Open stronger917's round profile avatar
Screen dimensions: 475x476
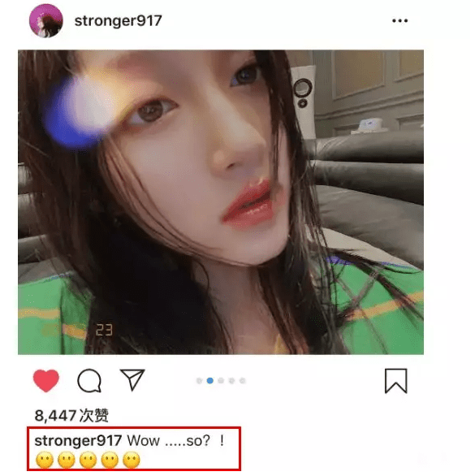46,20
